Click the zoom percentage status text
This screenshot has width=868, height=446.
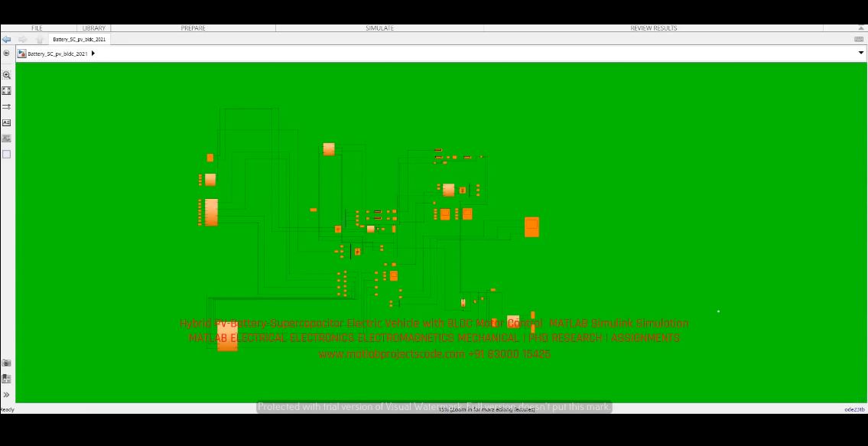(487, 409)
